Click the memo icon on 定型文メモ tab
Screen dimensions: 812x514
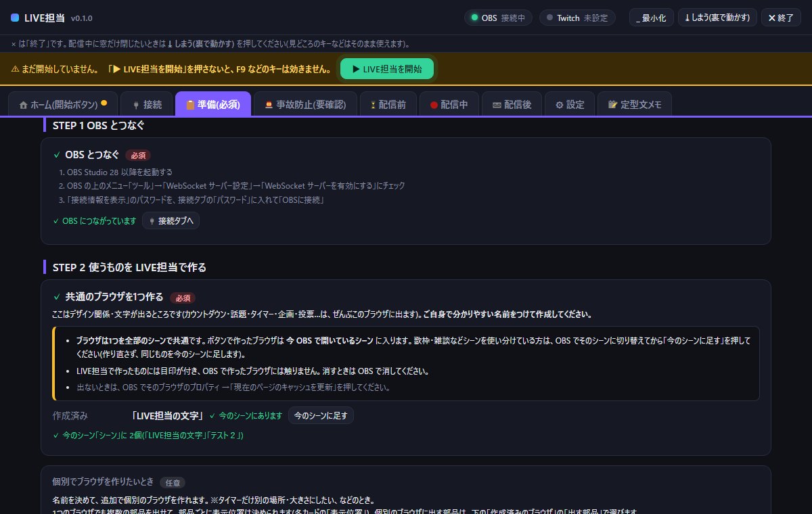pos(613,105)
